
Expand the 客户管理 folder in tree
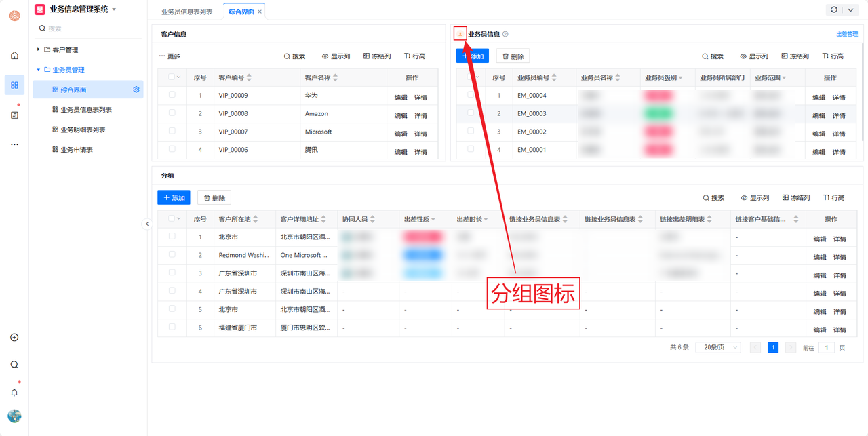pos(39,49)
